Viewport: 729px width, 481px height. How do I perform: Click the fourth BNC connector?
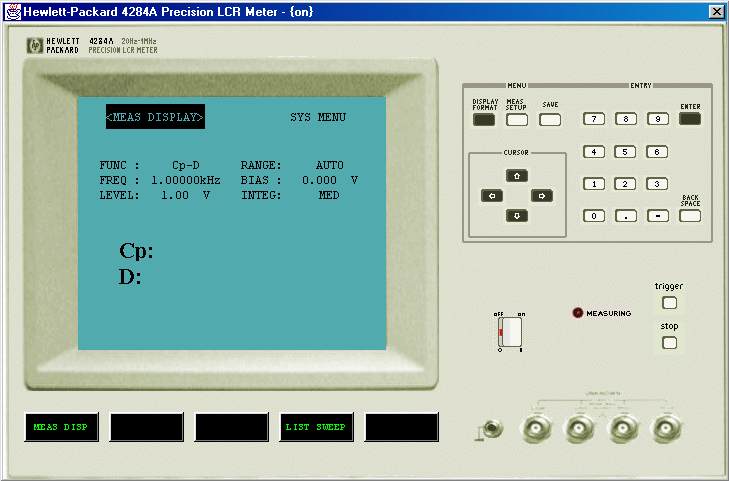pyautogui.click(x=667, y=428)
